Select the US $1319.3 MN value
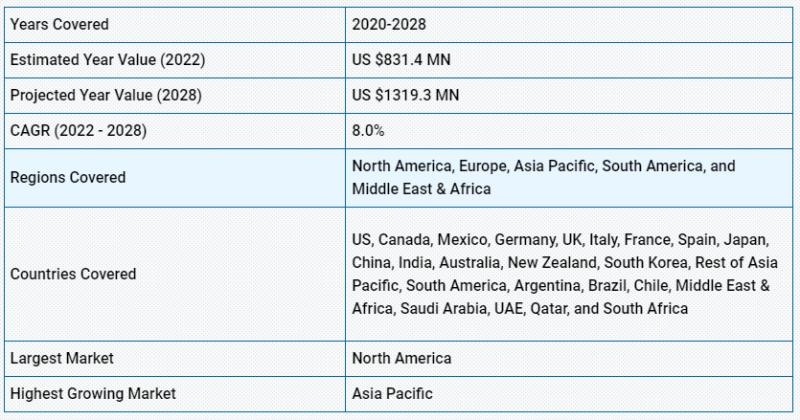Screen dimensions: 800x420 tap(406, 95)
